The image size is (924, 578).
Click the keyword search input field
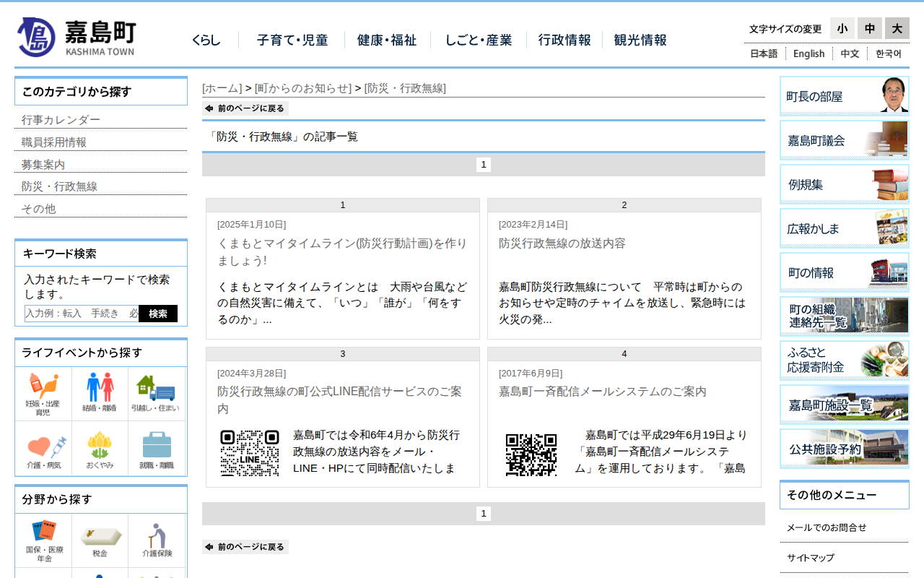click(x=82, y=314)
